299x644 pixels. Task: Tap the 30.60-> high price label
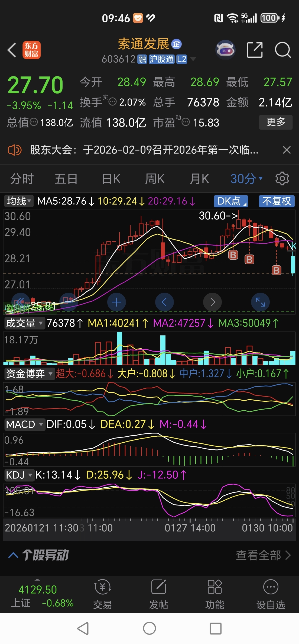click(x=218, y=216)
